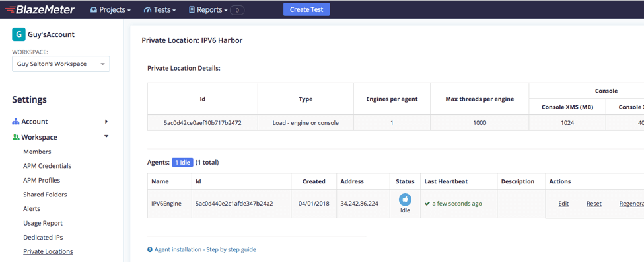Open APM Profiles settings
This screenshot has height=262, width=644.
click(42, 180)
